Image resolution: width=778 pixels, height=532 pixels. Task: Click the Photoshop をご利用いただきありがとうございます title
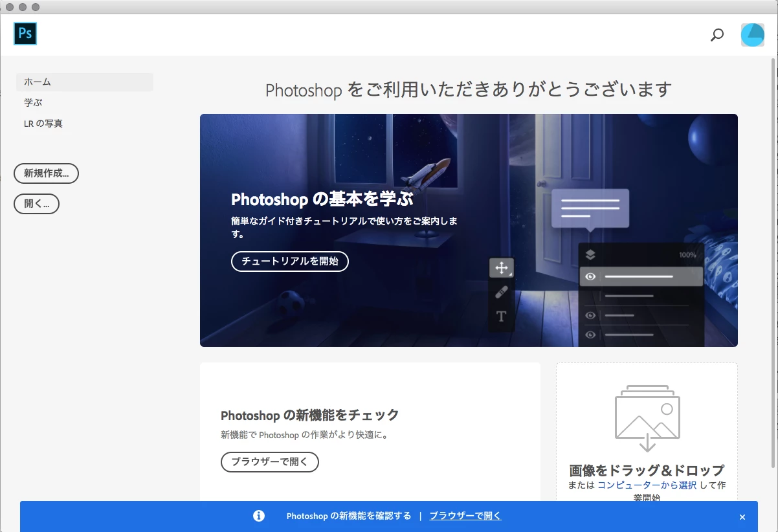pyautogui.click(x=469, y=89)
